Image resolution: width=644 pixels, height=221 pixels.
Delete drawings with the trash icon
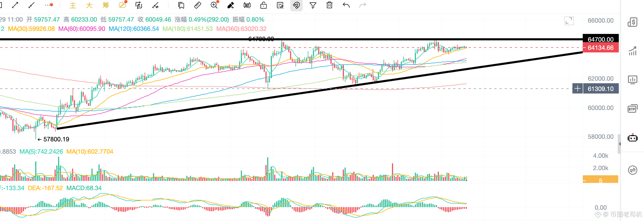coord(330,5)
